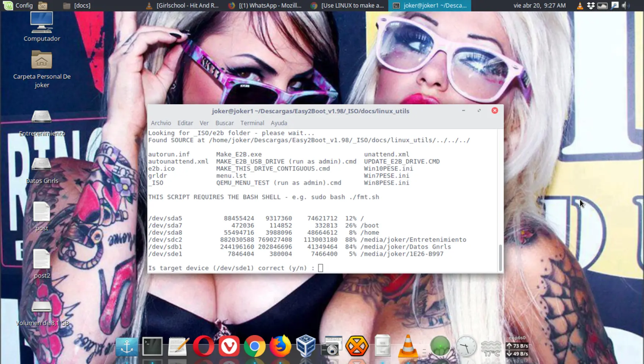Minimize the terminal window
Viewport: 644px width, 364px height.
[463, 111]
